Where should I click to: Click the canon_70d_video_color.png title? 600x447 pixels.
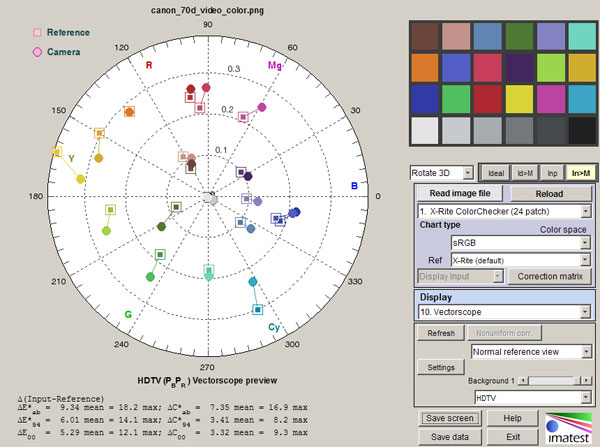[x=207, y=10]
